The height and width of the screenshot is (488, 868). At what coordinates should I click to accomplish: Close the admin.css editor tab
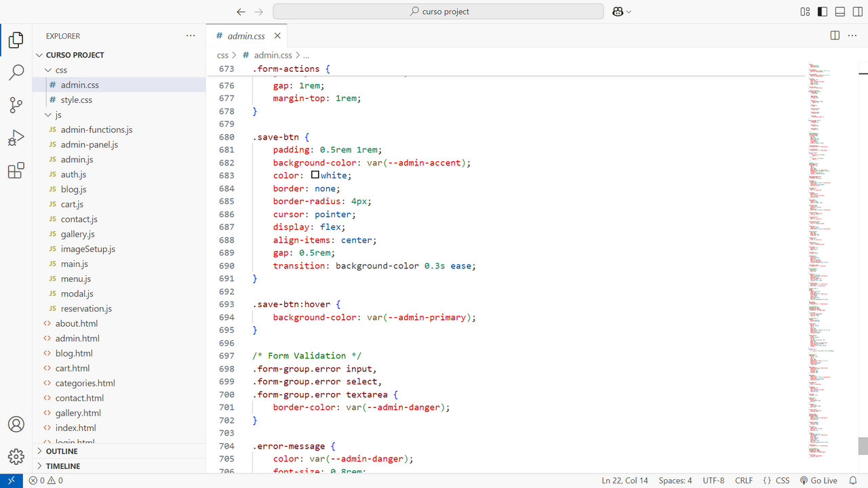(x=277, y=36)
